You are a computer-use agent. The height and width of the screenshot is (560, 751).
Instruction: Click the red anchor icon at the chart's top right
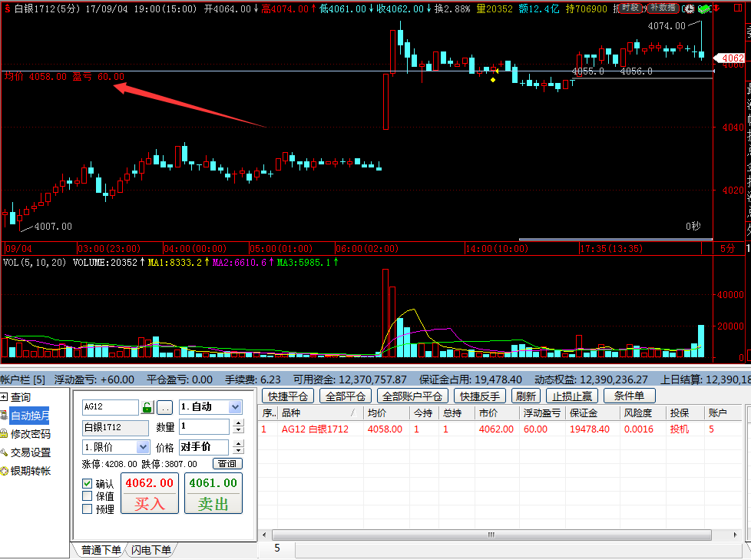point(716,8)
